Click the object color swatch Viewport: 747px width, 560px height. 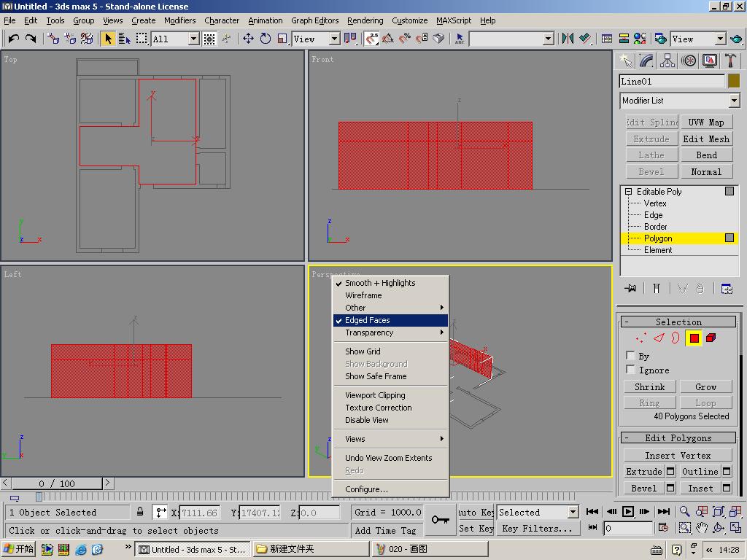point(734,81)
